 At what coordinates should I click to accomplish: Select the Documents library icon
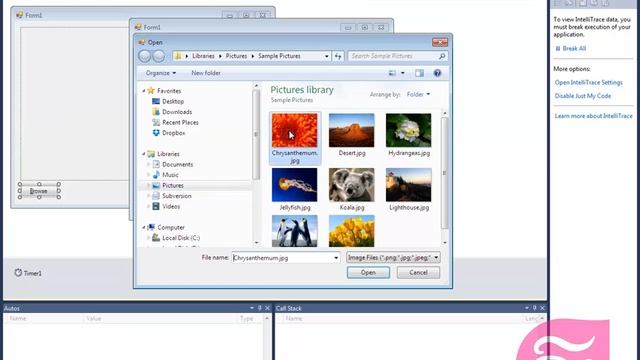(x=156, y=164)
